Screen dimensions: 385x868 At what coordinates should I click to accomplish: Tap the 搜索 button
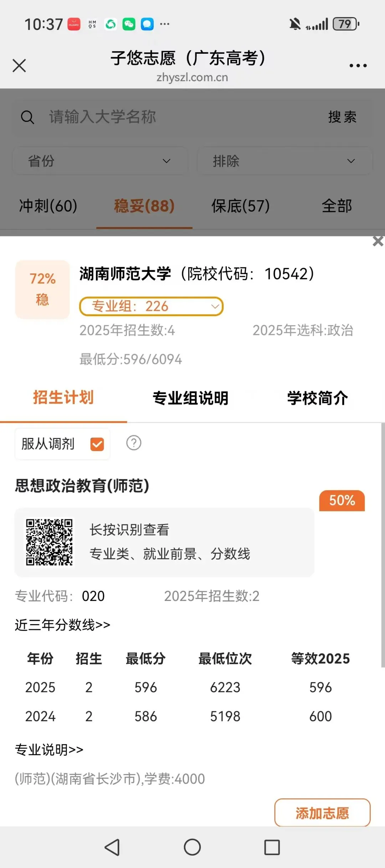[x=342, y=117]
